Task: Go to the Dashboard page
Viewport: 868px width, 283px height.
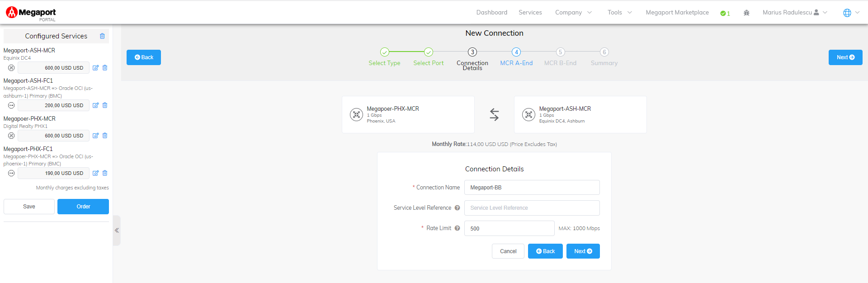Action: (x=491, y=13)
